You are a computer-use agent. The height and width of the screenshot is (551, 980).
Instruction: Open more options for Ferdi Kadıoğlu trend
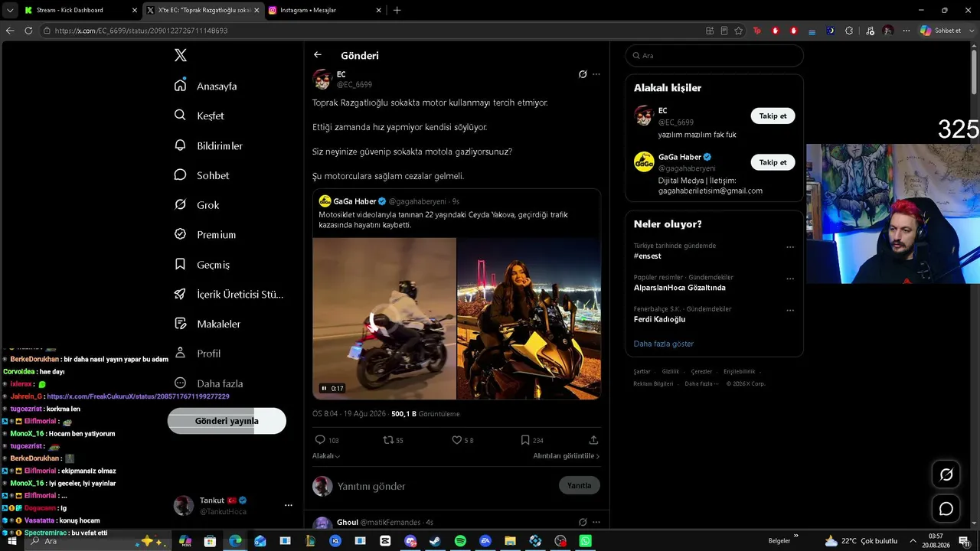[x=790, y=310]
